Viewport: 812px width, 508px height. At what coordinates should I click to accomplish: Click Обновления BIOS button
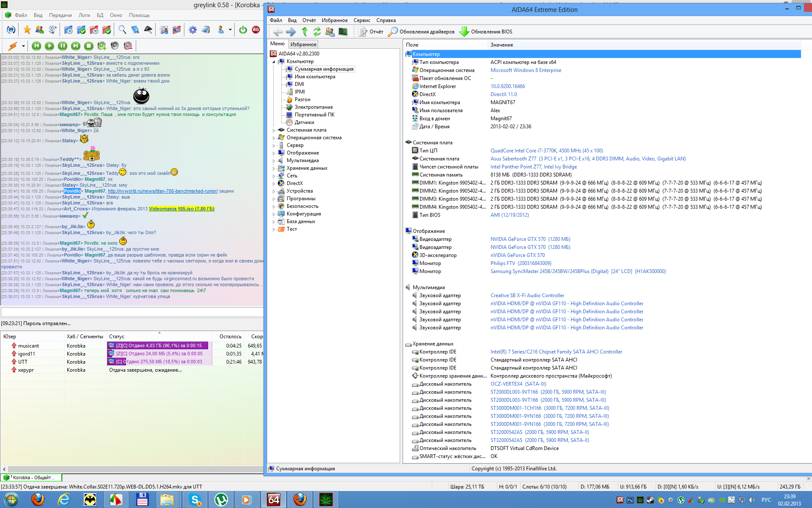coord(486,32)
